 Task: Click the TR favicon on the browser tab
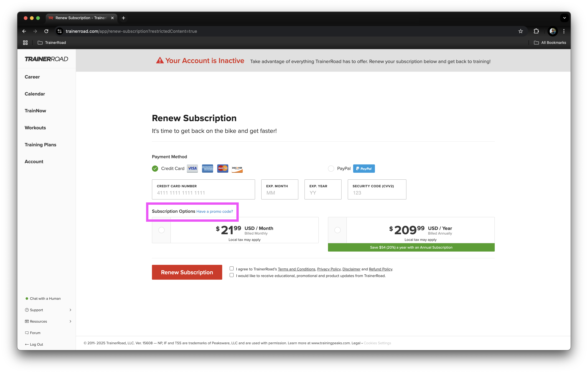coord(51,18)
